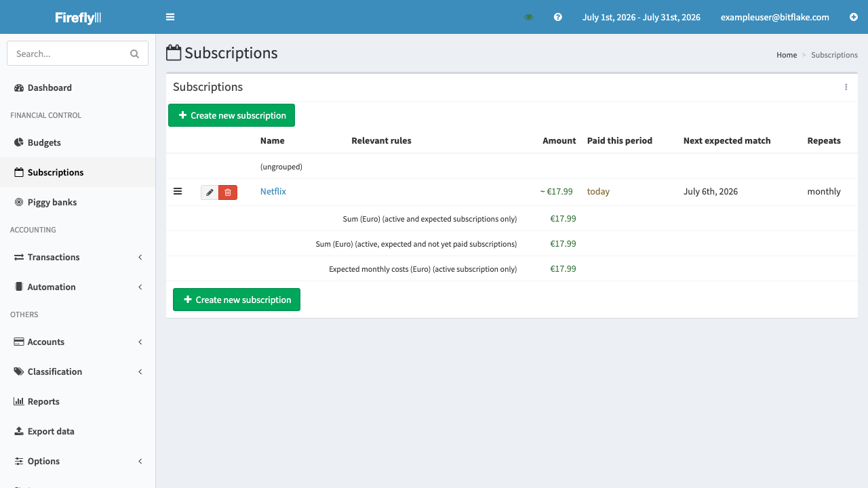
Task: Click Home breadcrumb link
Action: click(x=787, y=55)
